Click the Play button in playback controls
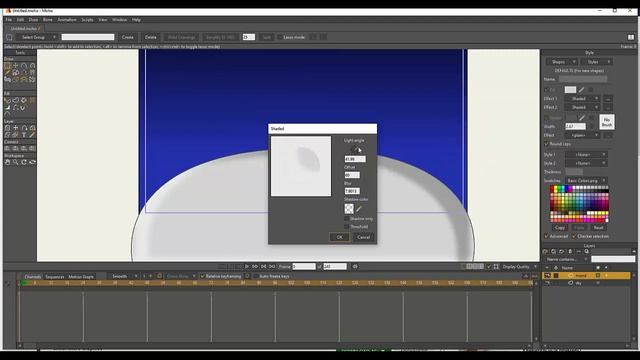The width and height of the screenshot is (640, 360). [247, 267]
